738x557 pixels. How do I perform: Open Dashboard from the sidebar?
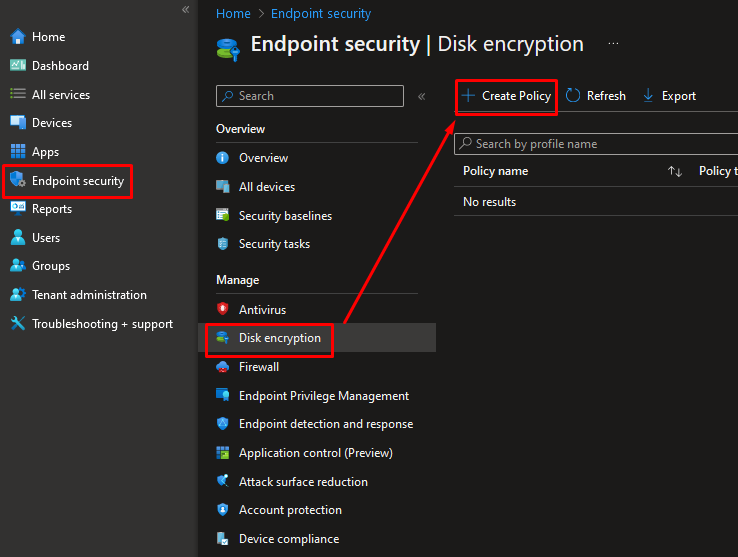[60, 65]
